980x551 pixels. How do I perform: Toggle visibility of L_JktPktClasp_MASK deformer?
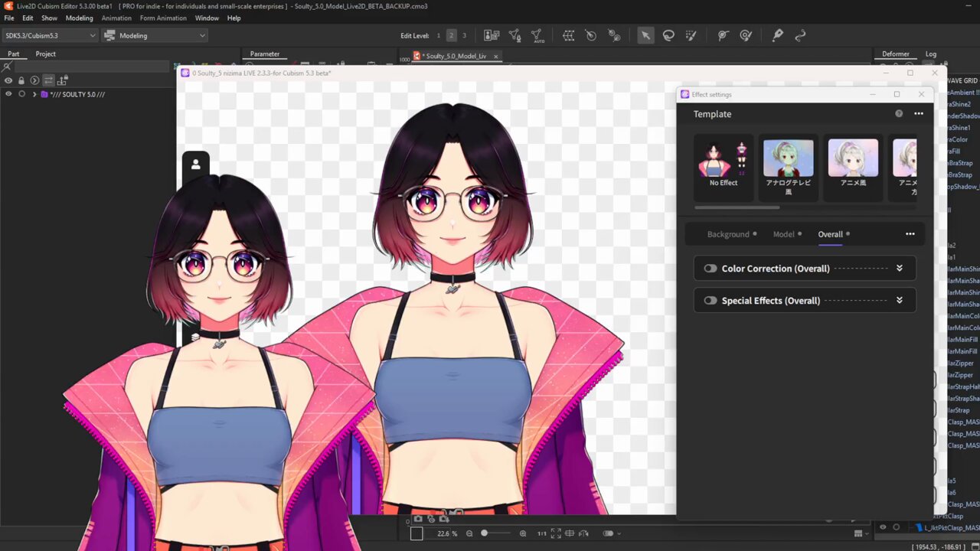point(883,527)
